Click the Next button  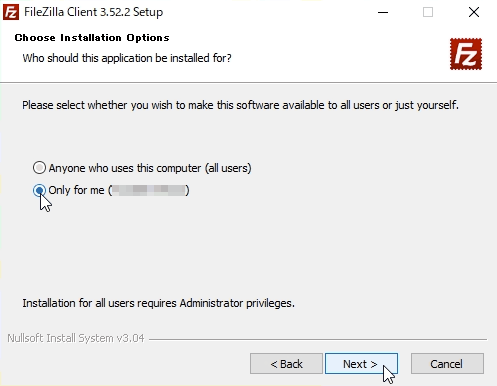[x=361, y=364]
